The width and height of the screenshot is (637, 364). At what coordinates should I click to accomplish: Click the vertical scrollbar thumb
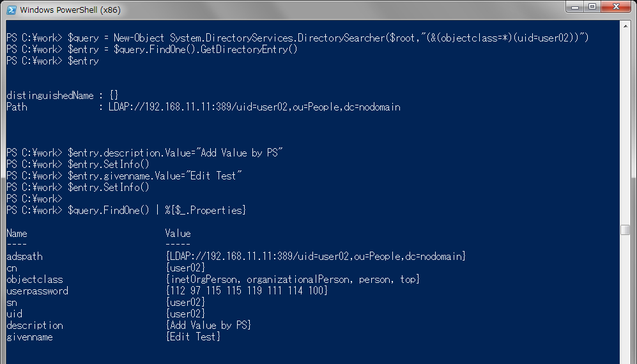(x=625, y=231)
